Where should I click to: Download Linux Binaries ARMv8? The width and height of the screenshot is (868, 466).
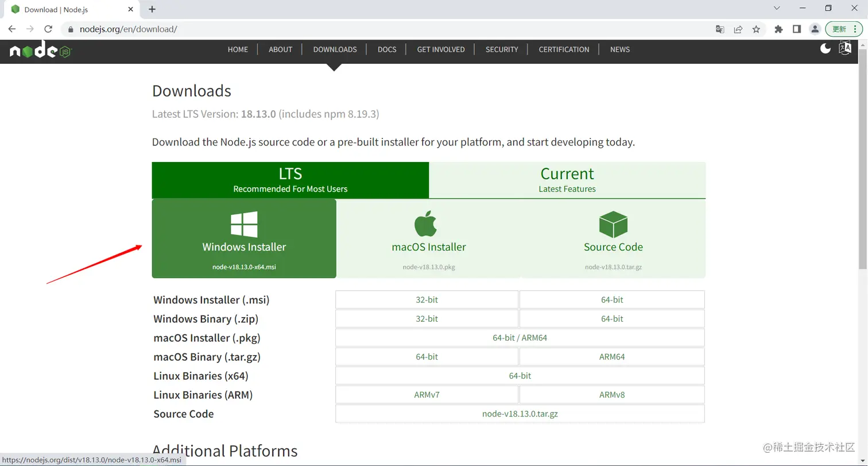click(x=612, y=395)
